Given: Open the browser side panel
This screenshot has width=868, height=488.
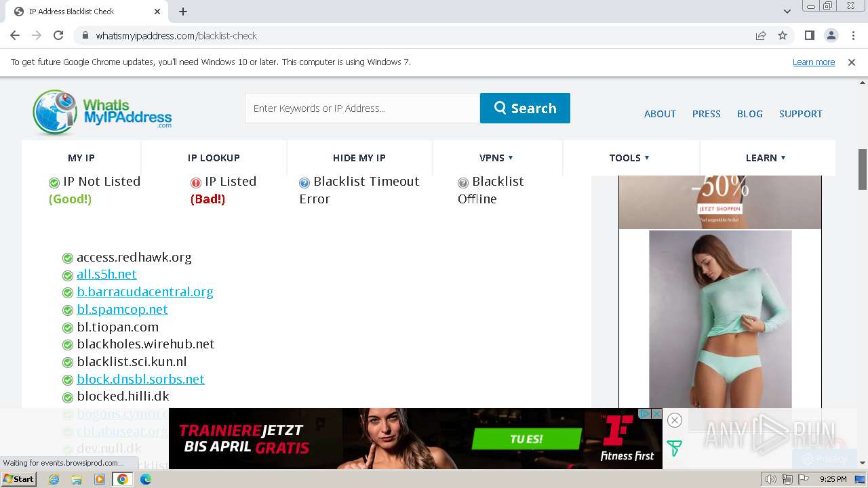Looking at the screenshot, I should (809, 35).
